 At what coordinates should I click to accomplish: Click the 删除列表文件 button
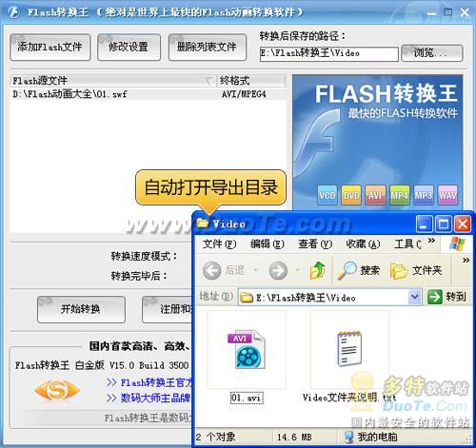[208, 48]
